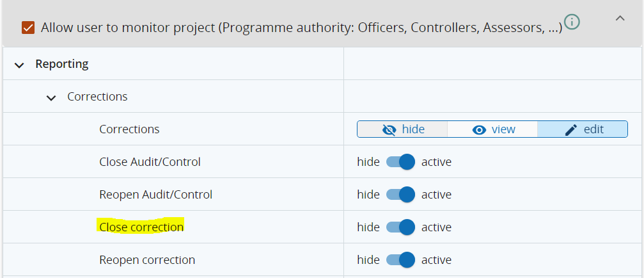Click the crossed-eye hide icon for Corrections

click(x=389, y=129)
